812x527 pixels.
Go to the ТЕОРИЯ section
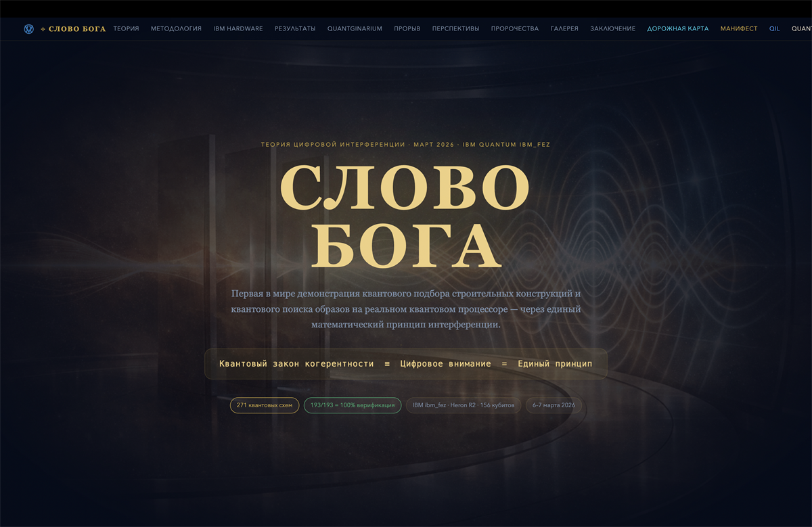point(127,29)
